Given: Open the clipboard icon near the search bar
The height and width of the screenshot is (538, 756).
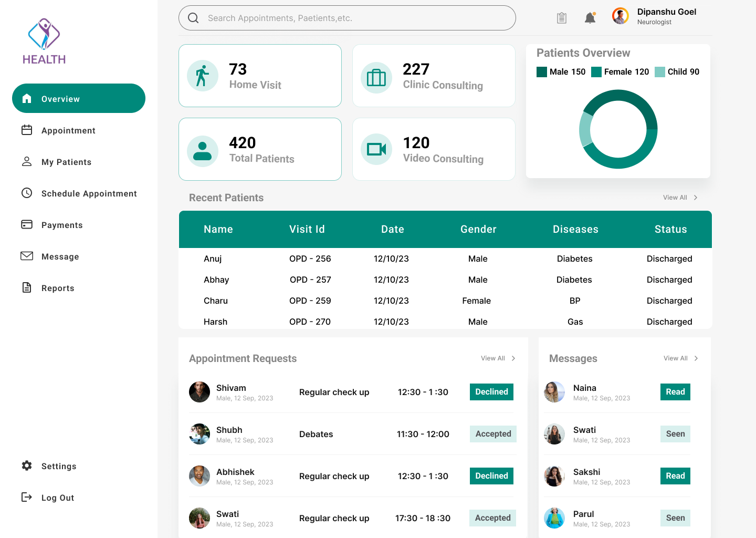Looking at the screenshot, I should point(561,17).
